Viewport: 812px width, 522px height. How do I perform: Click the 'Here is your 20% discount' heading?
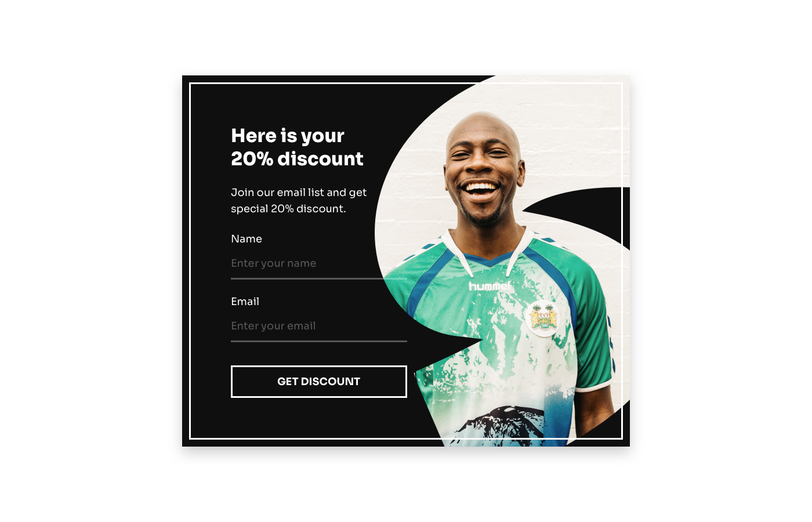(297, 147)
